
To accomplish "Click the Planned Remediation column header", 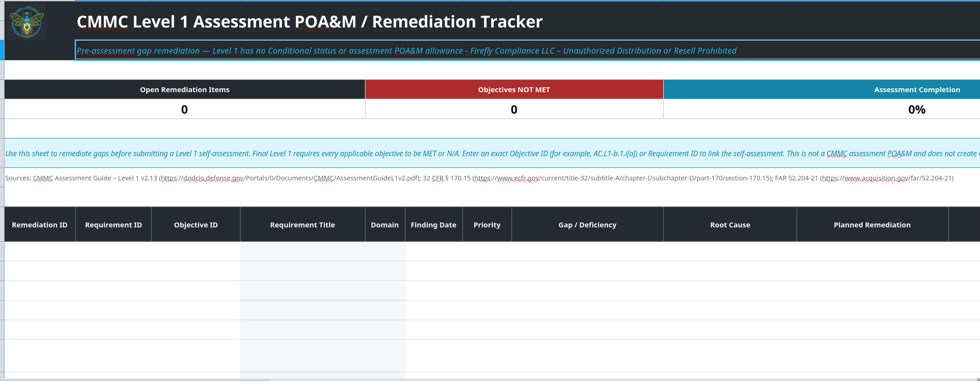I will click(x=872, y=224).
